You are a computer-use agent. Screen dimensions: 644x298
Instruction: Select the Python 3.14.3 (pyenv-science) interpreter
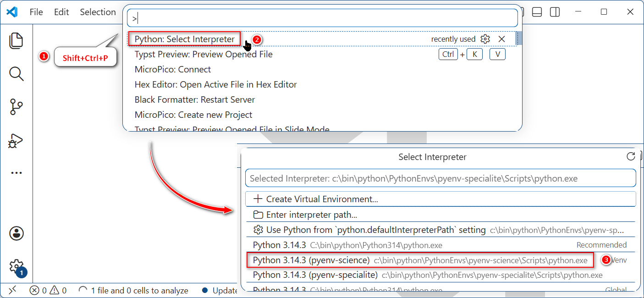pos(419,260)
